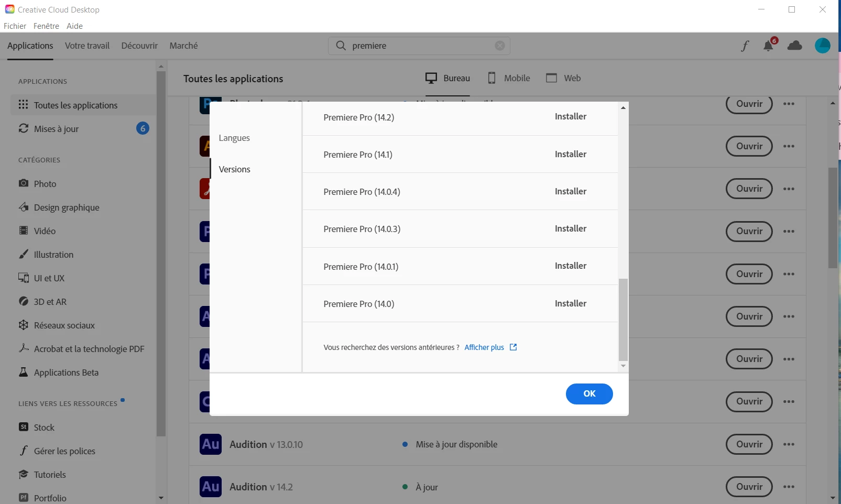
Task: Click Mise à jour disponible status text
Action: pos(456,444)
